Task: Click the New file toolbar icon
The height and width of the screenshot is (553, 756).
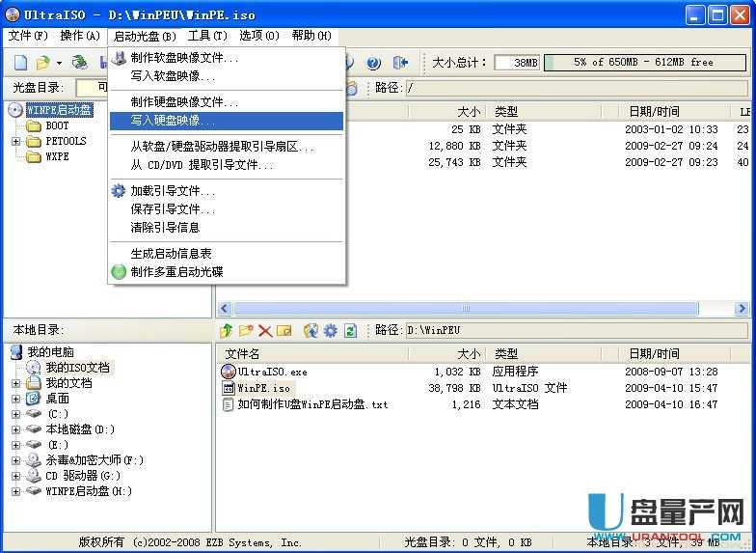Action: click(20, 63)
